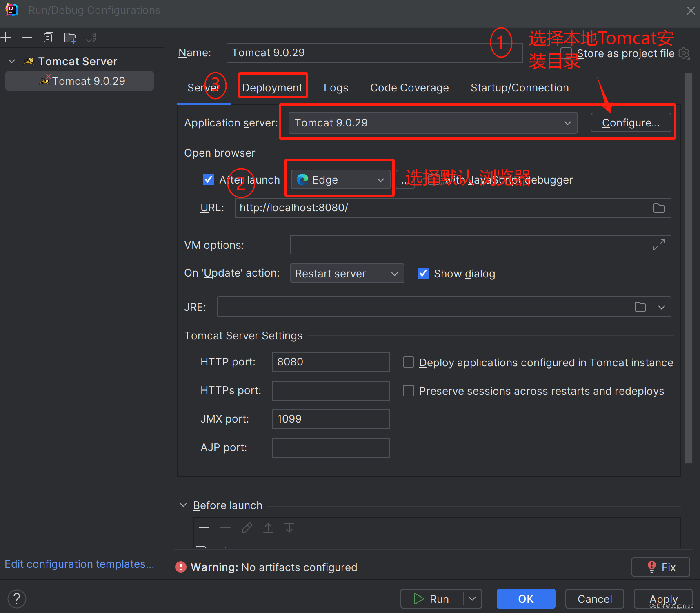700x613 pixels.
Task: Close the Run/Debug Configurations dialog
Action: point(691,11)
